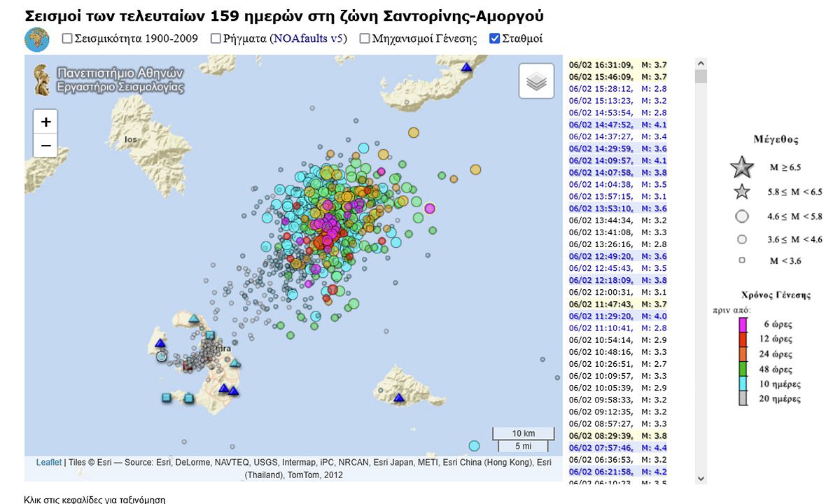Image resolution: width=840 pixels, height=504 pixels.
Task: Click the magenta 6 ώρες legend swatch
Action: coord(742,325)
